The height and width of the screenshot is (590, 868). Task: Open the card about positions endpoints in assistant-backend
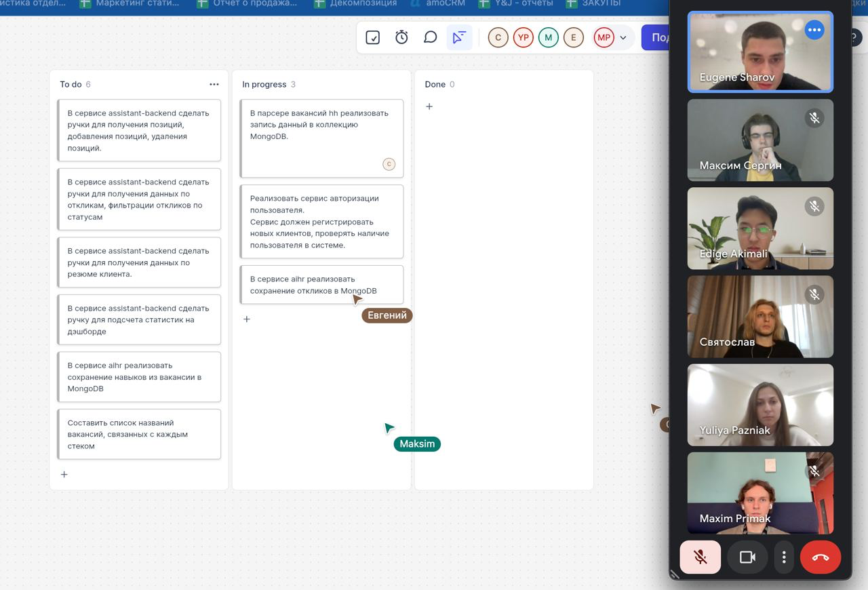pos(139,130)
